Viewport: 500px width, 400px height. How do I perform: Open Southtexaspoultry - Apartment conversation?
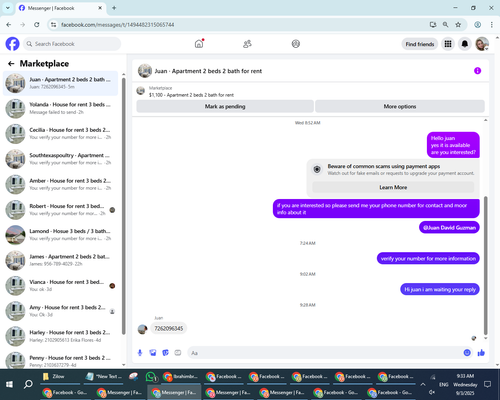pyautogui.click(x=61, y=159)
